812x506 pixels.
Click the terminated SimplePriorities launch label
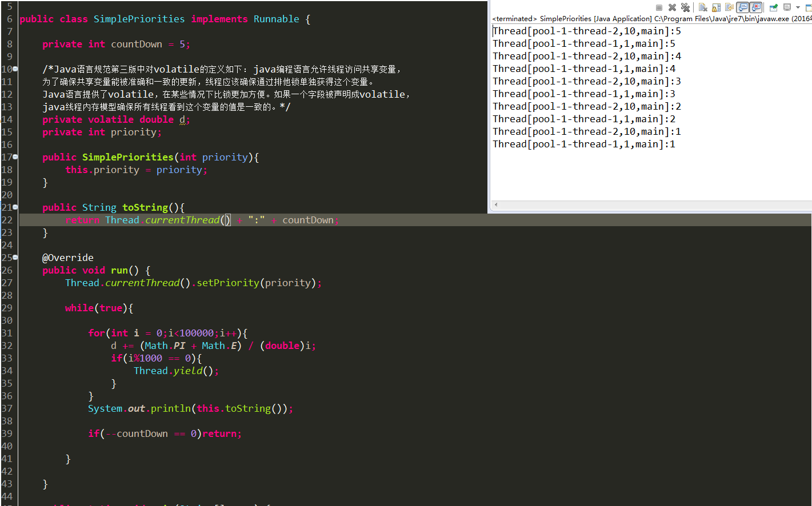[x=651, y=19]
